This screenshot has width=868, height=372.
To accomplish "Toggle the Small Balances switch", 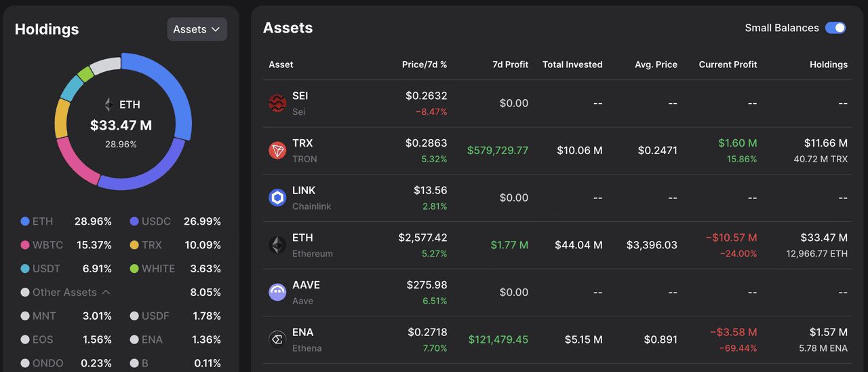I will point(835,28).
